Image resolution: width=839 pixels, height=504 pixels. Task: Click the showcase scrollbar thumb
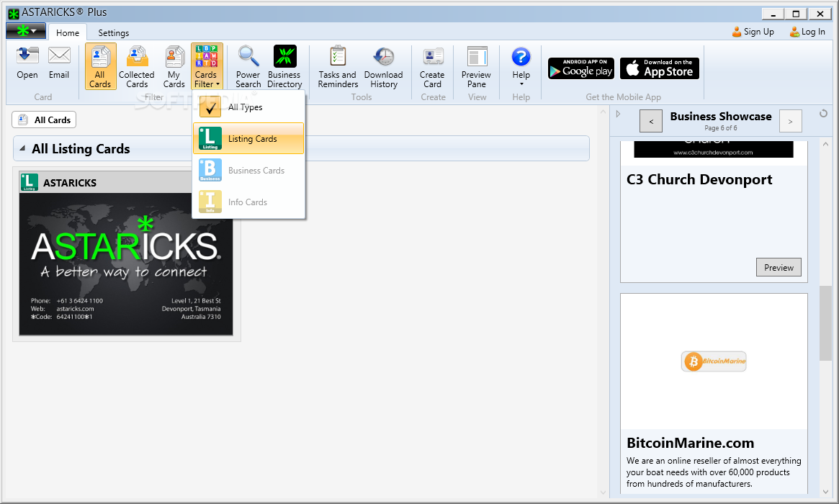[825, 323]
